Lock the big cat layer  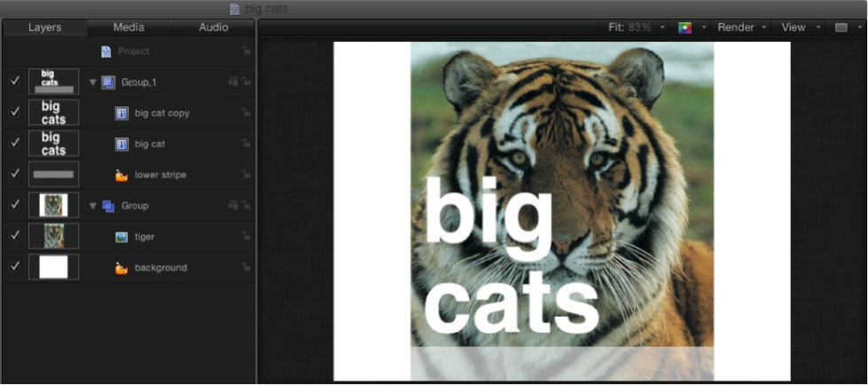[246, 144]
